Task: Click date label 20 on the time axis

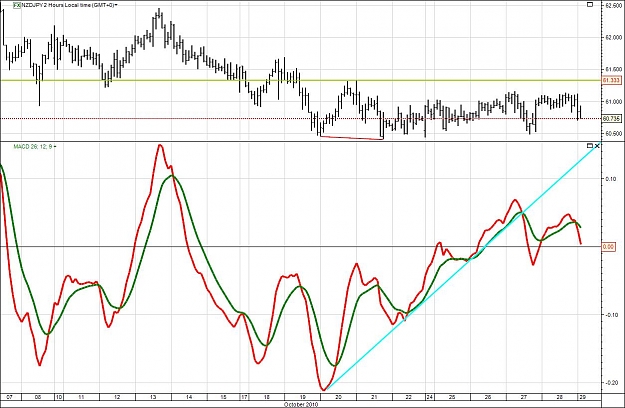Action: 338,397
